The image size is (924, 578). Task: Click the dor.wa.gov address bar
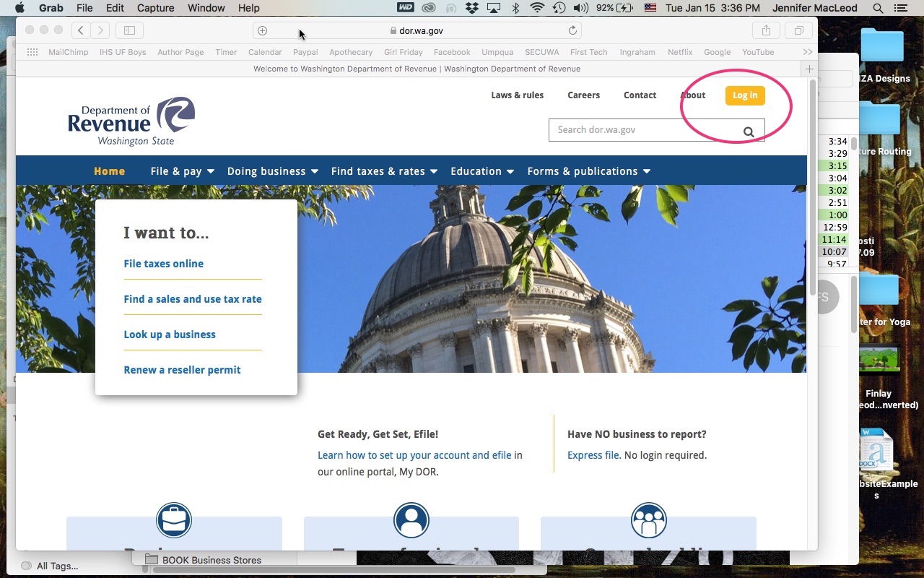417,30
